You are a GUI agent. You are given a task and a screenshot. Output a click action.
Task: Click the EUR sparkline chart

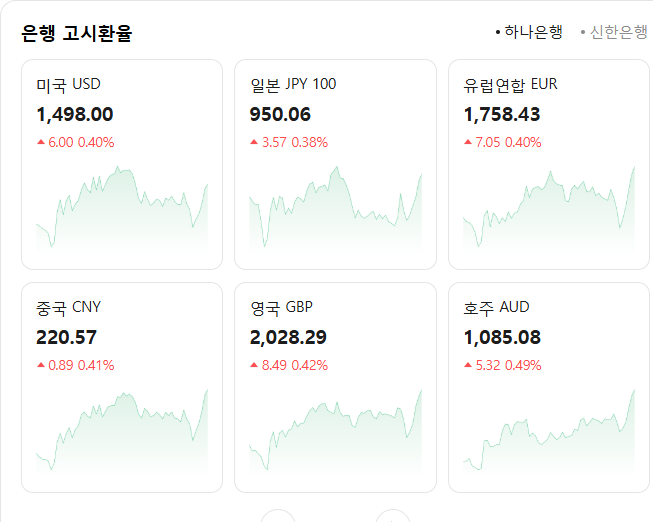point(549,208)
